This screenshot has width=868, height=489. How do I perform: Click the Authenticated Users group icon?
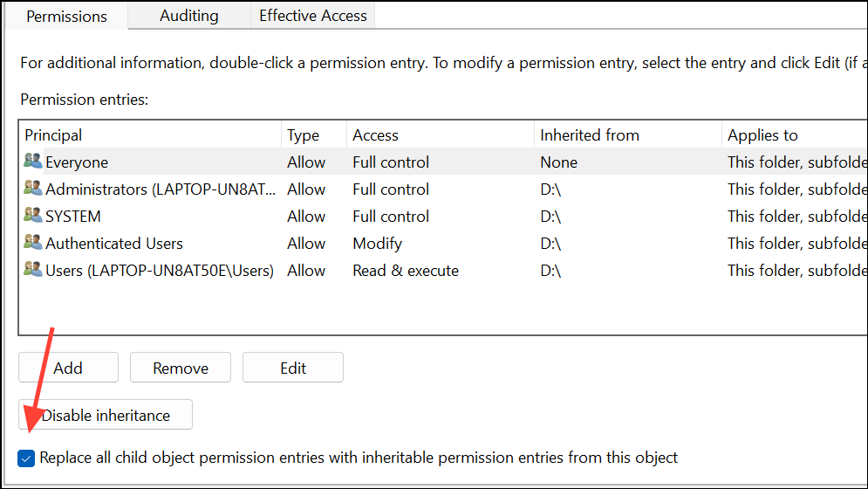(33, 243)
